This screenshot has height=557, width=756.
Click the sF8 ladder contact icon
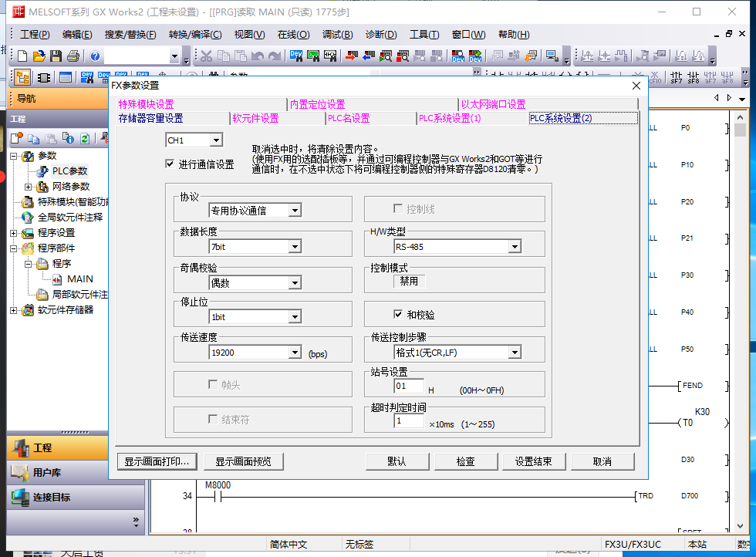pyautogui.click(x=694, y=77)
